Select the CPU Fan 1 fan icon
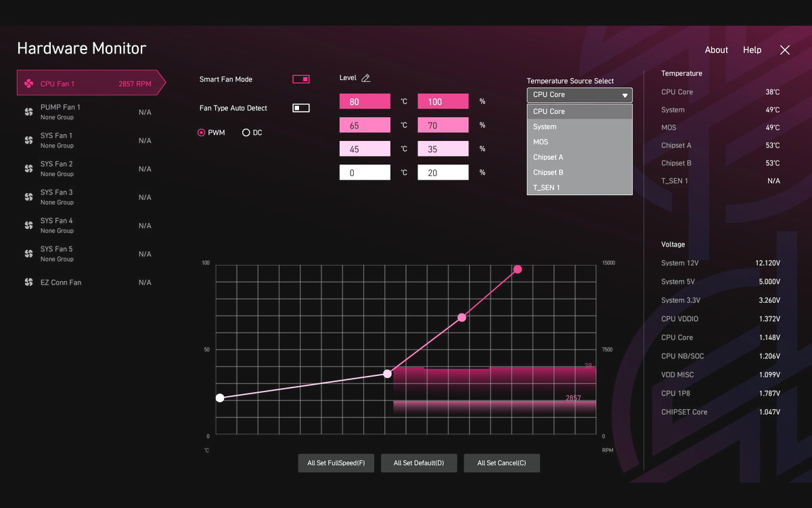The image size is (812, 508). coord(28,84)
